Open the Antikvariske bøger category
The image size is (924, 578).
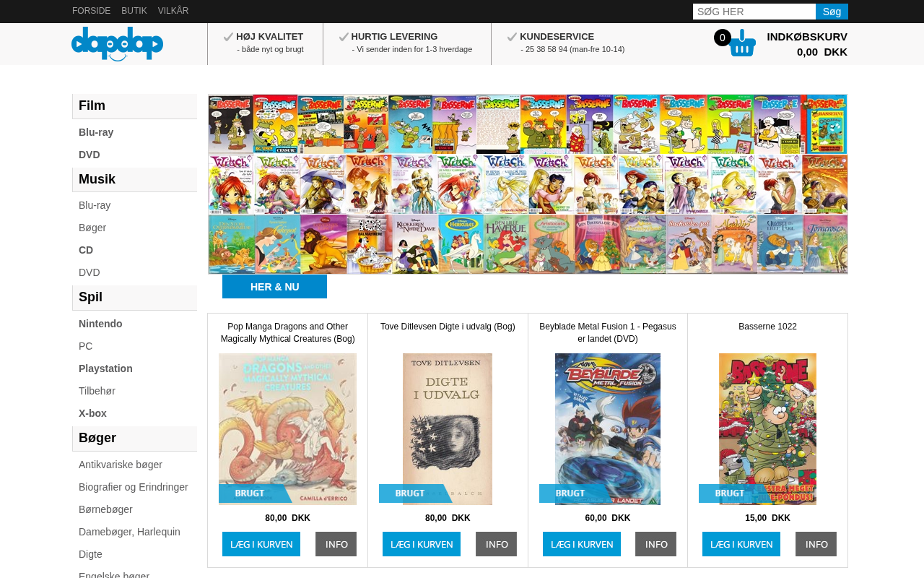tap(121, 465)
